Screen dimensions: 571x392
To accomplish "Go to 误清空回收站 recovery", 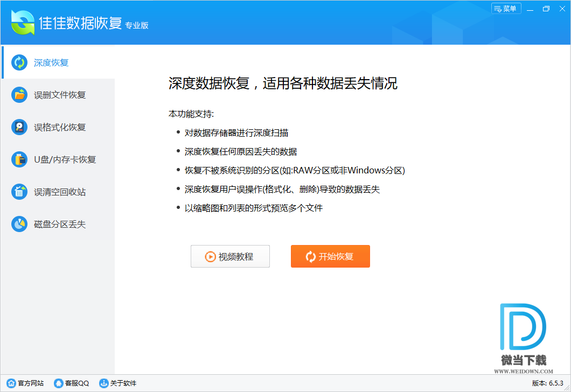I will click(58, 192).
